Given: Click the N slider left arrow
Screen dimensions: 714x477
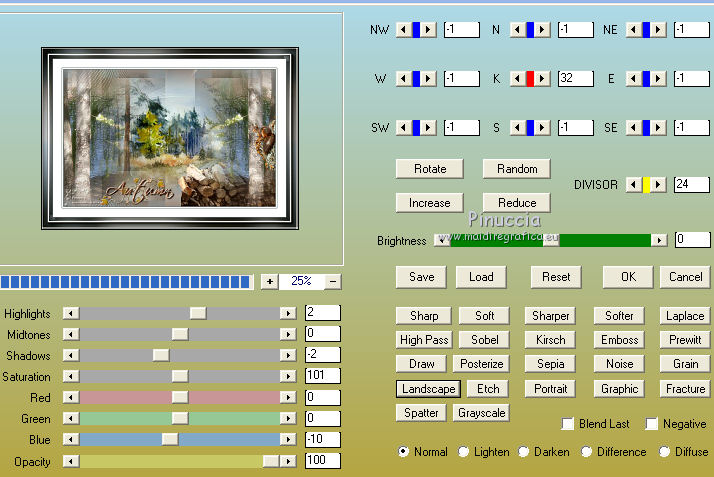Looking at the screenshot, I should (x=517, y=30).
